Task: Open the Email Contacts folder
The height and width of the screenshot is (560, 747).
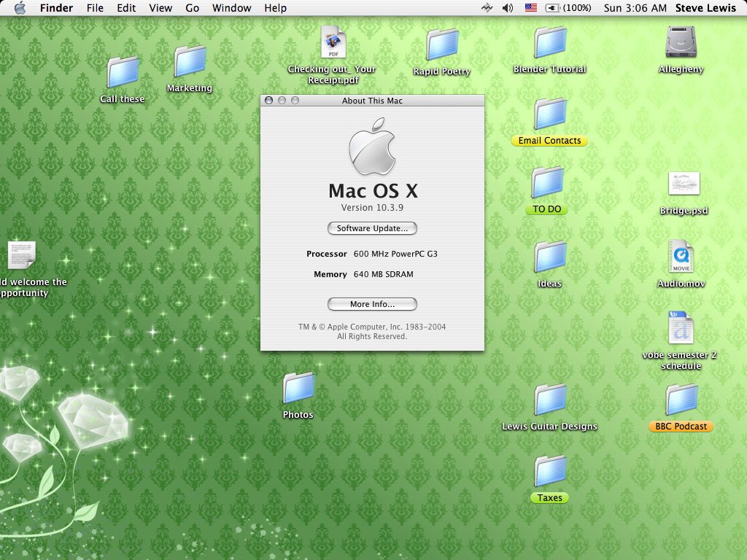Action: pos(550,114)
